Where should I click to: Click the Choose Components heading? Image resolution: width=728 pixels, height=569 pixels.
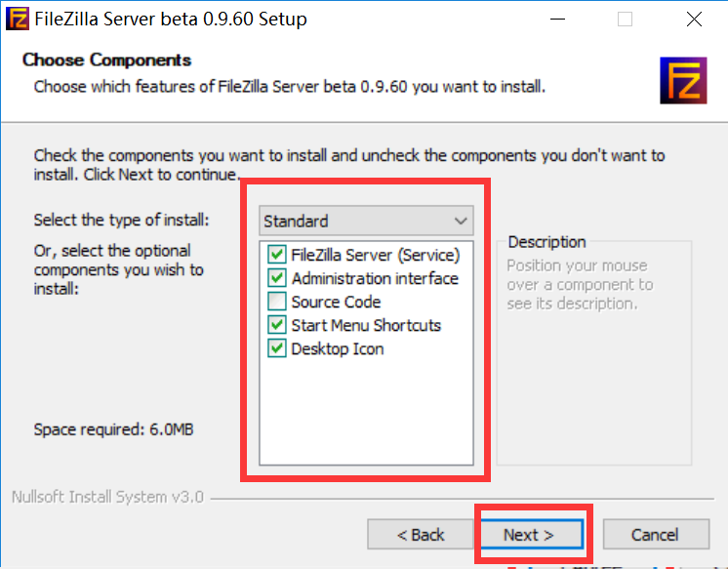(x=106, y=60)
